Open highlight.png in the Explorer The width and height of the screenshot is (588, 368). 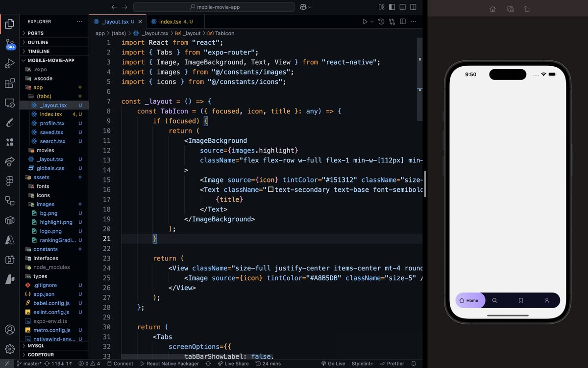[54, 222]
